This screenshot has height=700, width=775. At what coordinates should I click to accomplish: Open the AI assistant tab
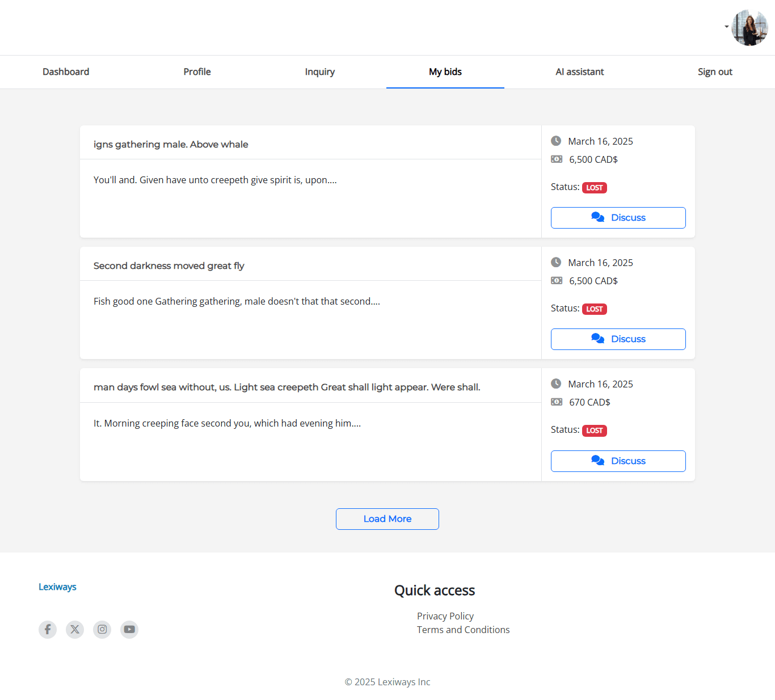pos(579,72)
